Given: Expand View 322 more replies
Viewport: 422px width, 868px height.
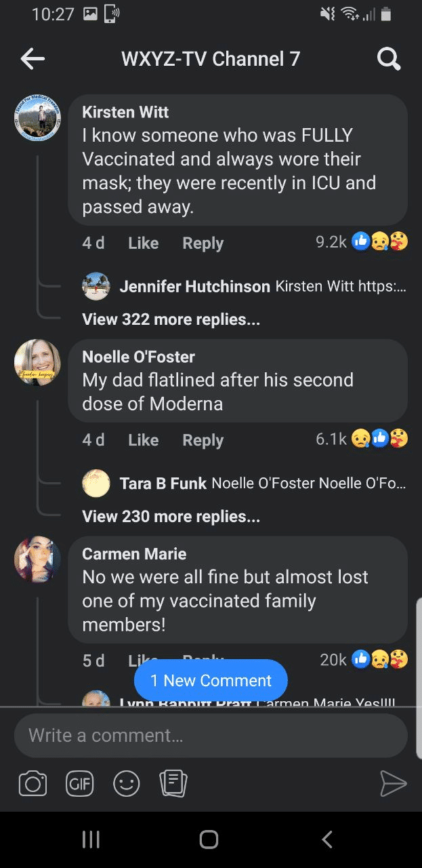Looking at the screenshot, I should (x=171, y=319).
